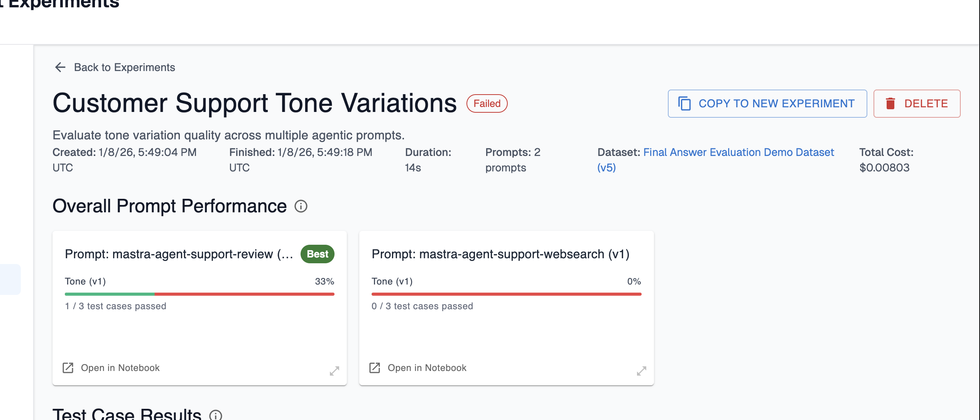The width and height of the screenshot is (980, 420).
Task: Expand the mastra-agent-support-websearch card
Action: [x=641, y=371]
